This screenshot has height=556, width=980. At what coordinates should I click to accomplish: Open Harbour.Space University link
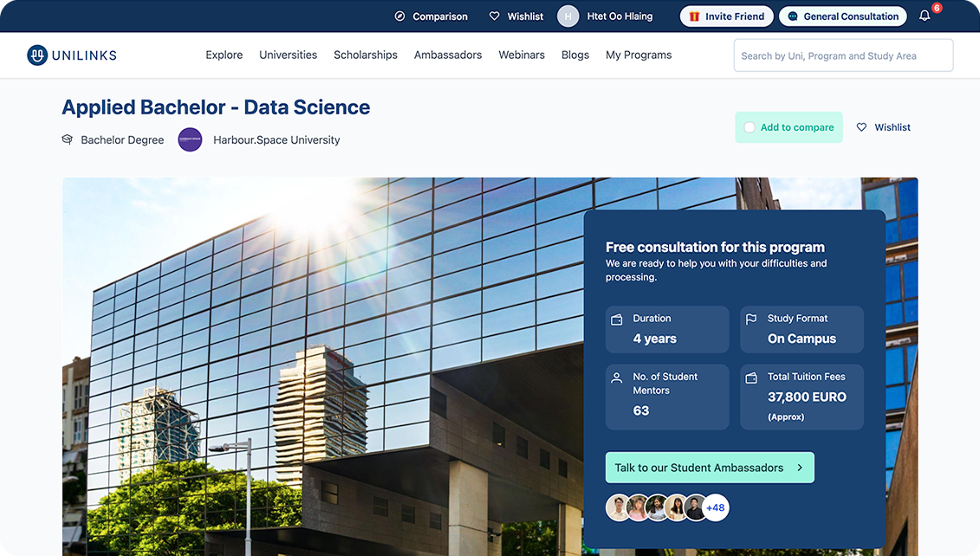tap(276, 140)
